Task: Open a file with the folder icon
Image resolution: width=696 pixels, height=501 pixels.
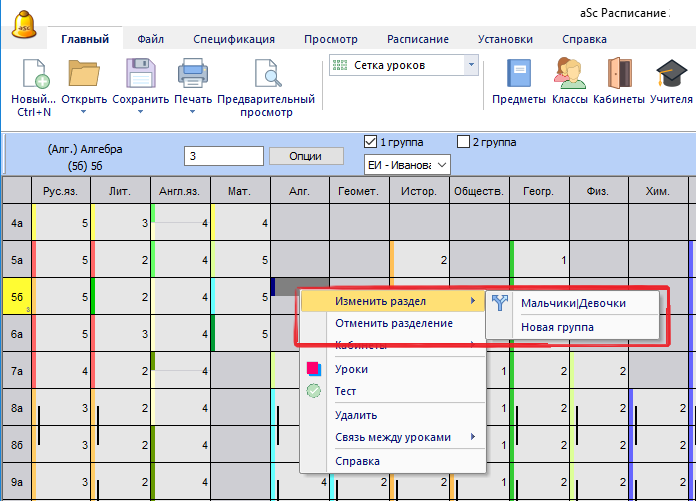Action: pos(84,74)
